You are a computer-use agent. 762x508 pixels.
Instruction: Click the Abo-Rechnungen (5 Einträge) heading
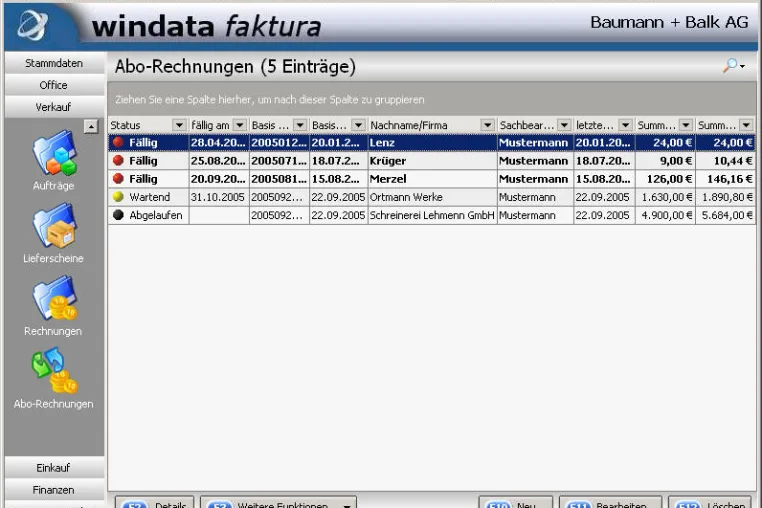point(235,67)
